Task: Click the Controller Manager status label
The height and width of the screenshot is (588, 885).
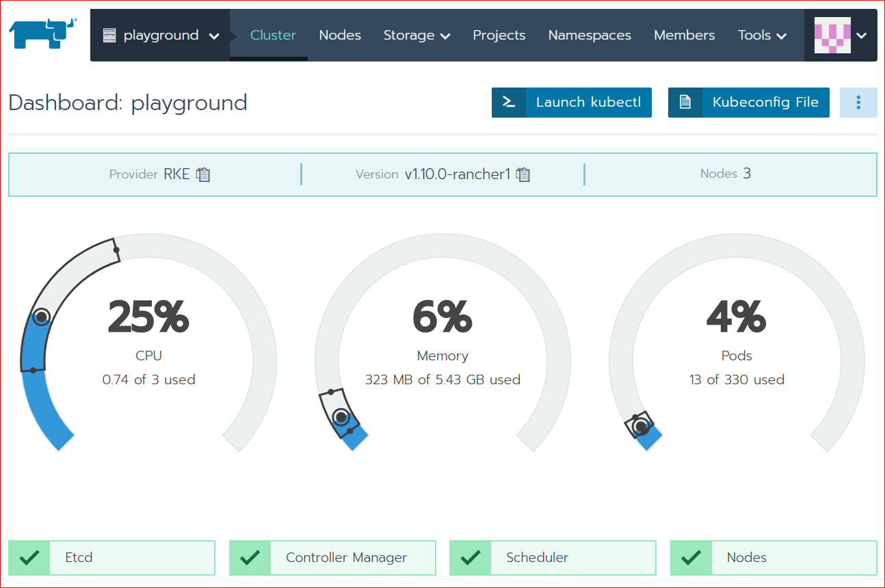Action: [x=346, y=558]
